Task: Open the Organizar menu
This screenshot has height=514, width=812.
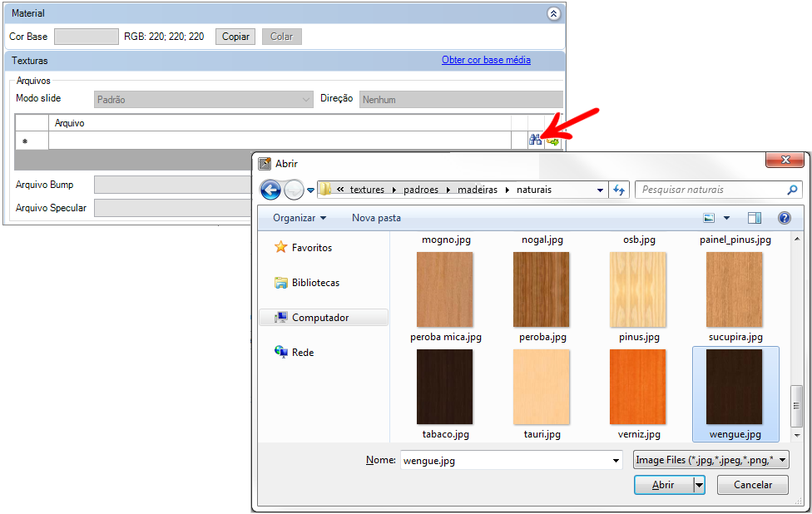Action: [300, 218]
